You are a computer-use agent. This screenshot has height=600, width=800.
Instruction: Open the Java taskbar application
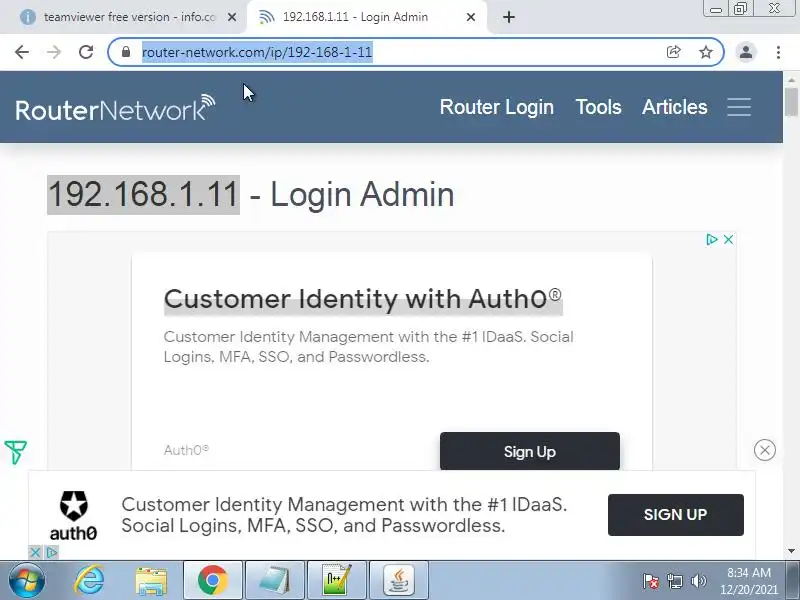click(x=398, y=580)
